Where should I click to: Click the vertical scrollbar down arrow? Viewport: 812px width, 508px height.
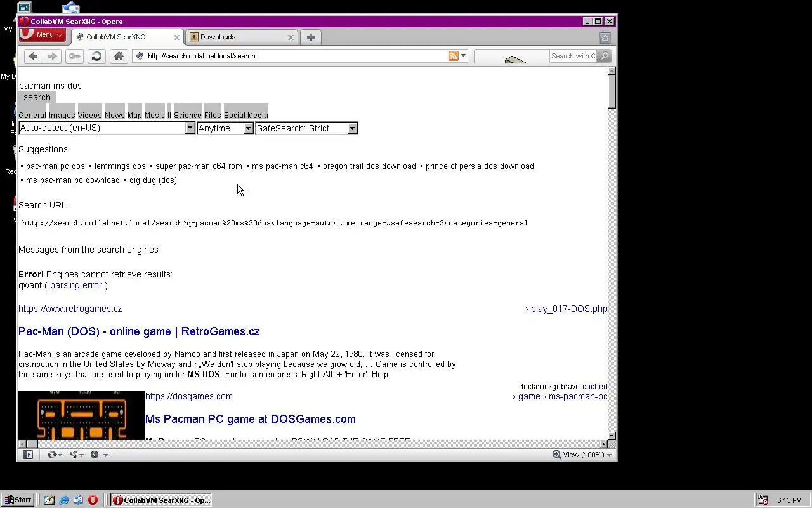coord(612,436)
